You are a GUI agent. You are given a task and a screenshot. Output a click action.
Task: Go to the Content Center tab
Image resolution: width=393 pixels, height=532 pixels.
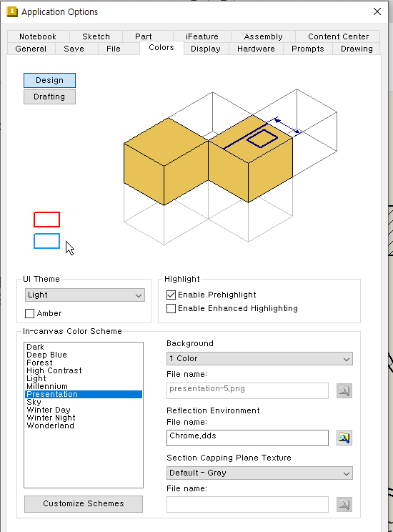pos(338,36)
